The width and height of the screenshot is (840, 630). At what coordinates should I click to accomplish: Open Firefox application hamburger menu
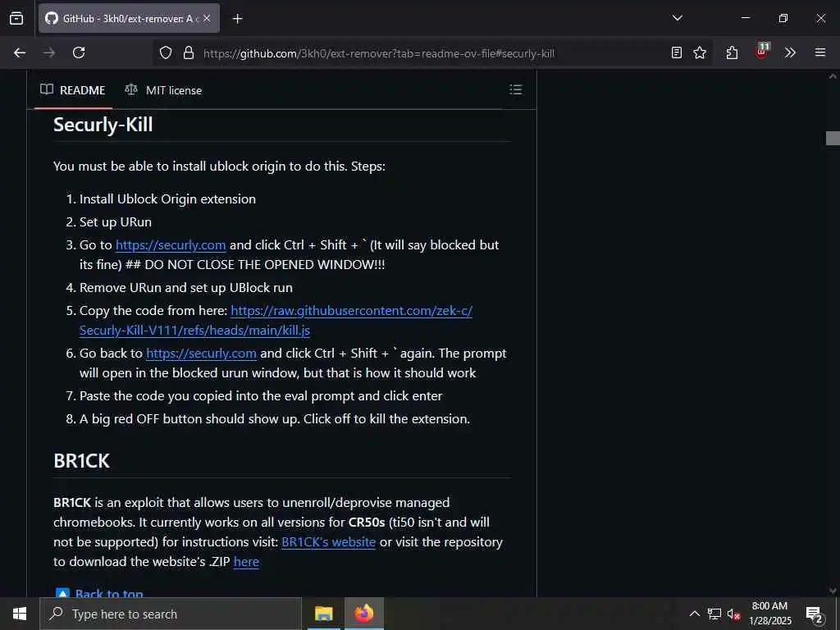(x=820, y=52)
